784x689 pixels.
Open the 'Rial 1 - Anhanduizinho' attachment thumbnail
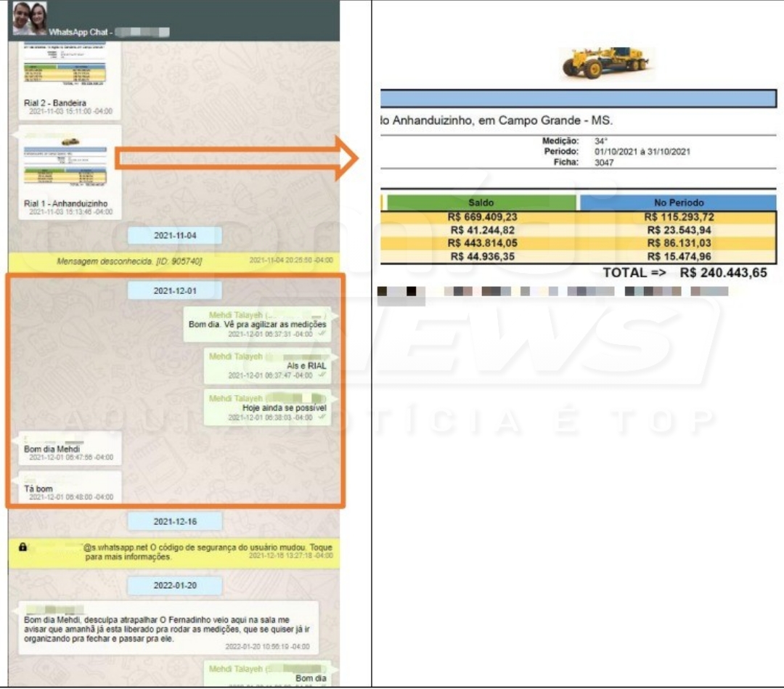coord(65,161)
